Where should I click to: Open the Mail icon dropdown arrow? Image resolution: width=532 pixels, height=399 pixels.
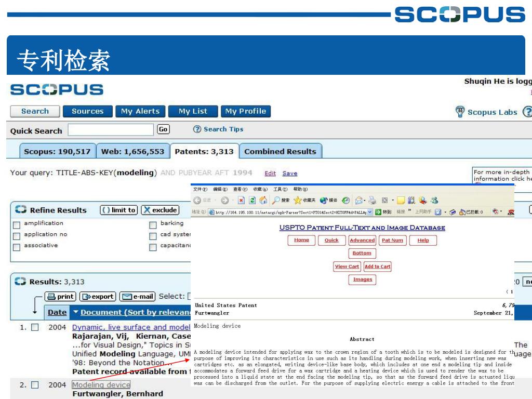365,201
